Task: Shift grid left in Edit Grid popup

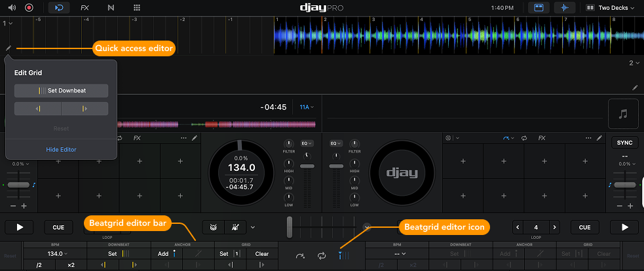Action: pyautogui.click(x=38, y=109)
